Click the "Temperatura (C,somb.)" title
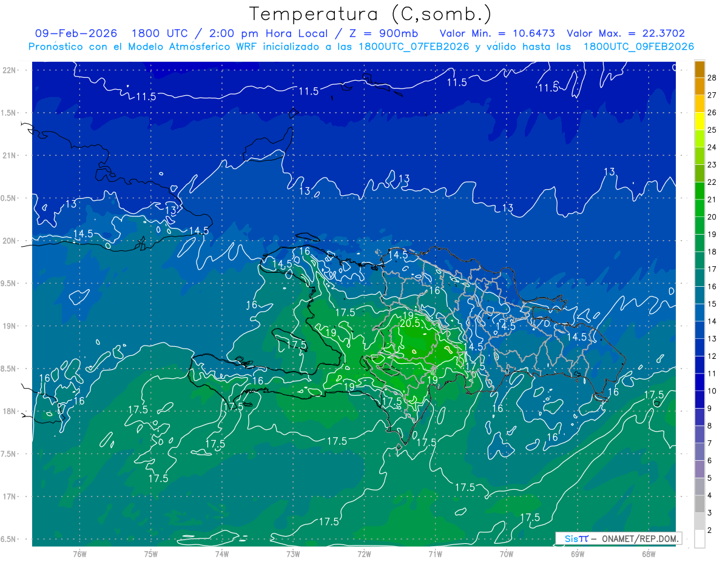This screenshot has height=562, width=728. 371,14
